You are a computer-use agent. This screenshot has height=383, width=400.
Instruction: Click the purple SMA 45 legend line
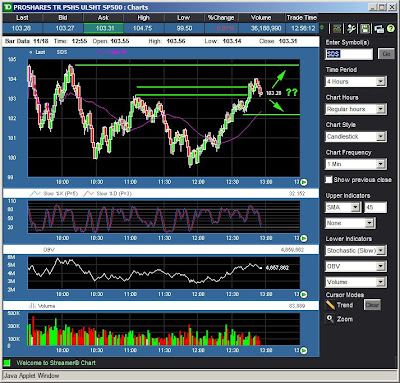(101, 52)
